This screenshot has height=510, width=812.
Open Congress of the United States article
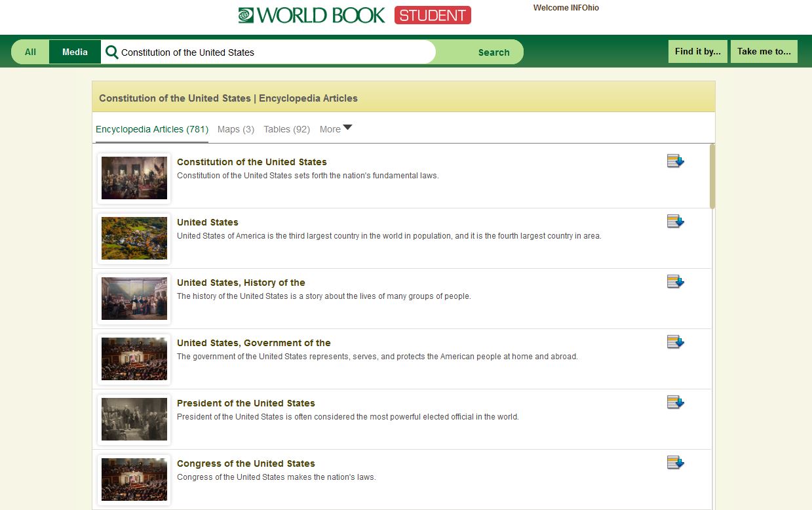pos(246,463)
